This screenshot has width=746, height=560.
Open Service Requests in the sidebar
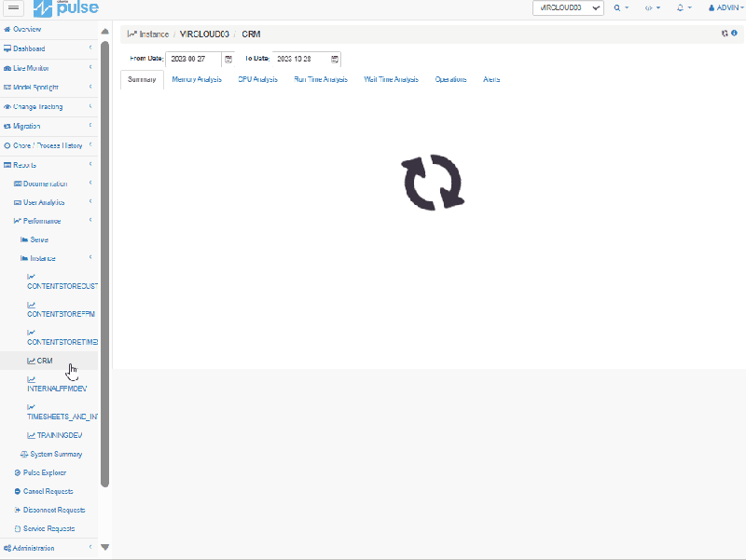click(x=48, y=528)
